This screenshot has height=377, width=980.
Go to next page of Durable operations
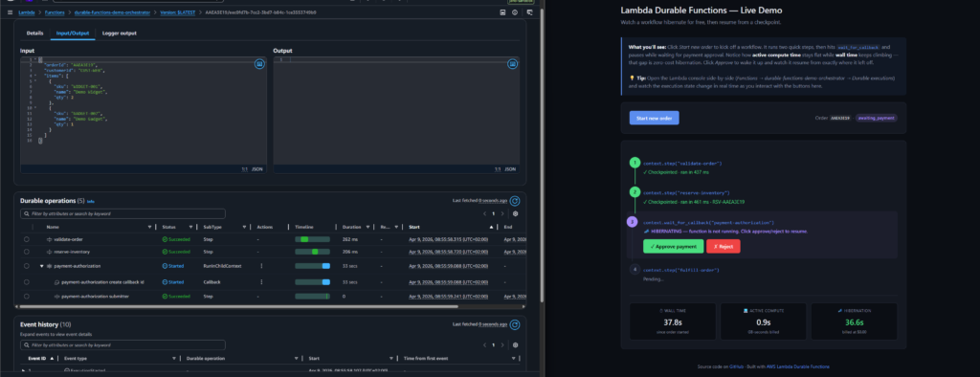pos(501,213)
